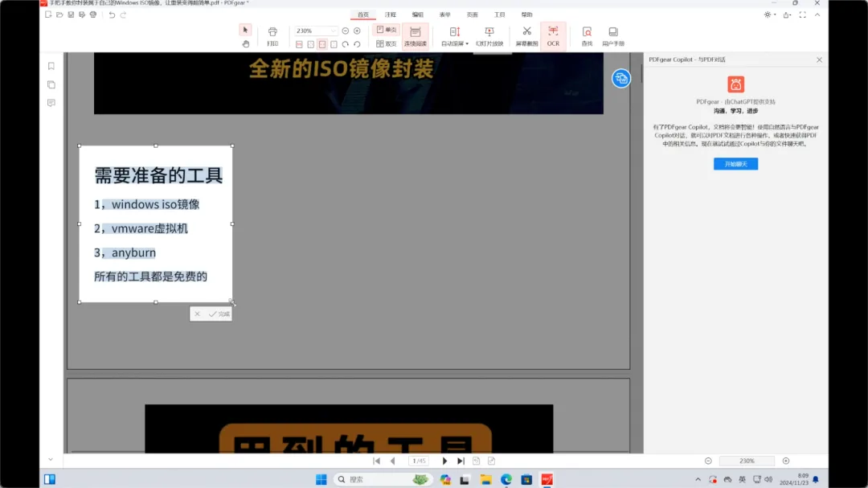This screenshot has width=868, height=488.
Task: Click the Print (打印) button
Action: 272,36
